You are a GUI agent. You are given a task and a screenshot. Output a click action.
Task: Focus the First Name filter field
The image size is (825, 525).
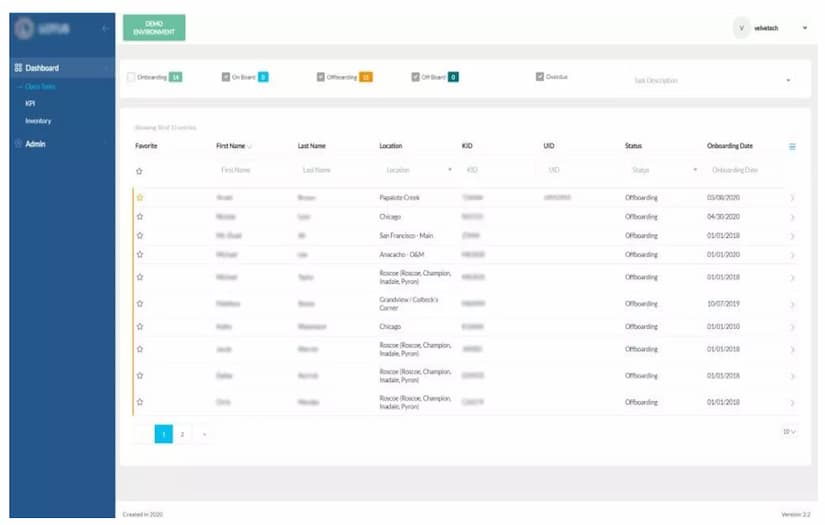(x=253, y=170)
